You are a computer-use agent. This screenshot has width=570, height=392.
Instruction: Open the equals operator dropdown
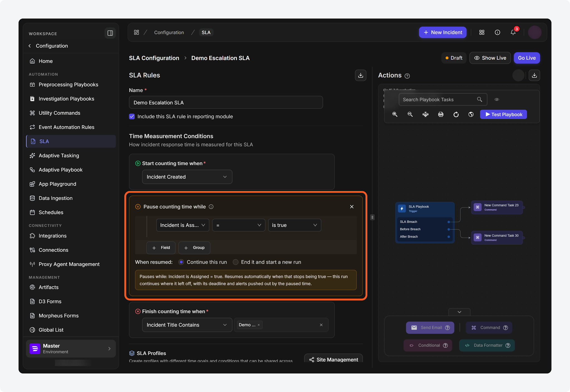(x=239, y=225)
